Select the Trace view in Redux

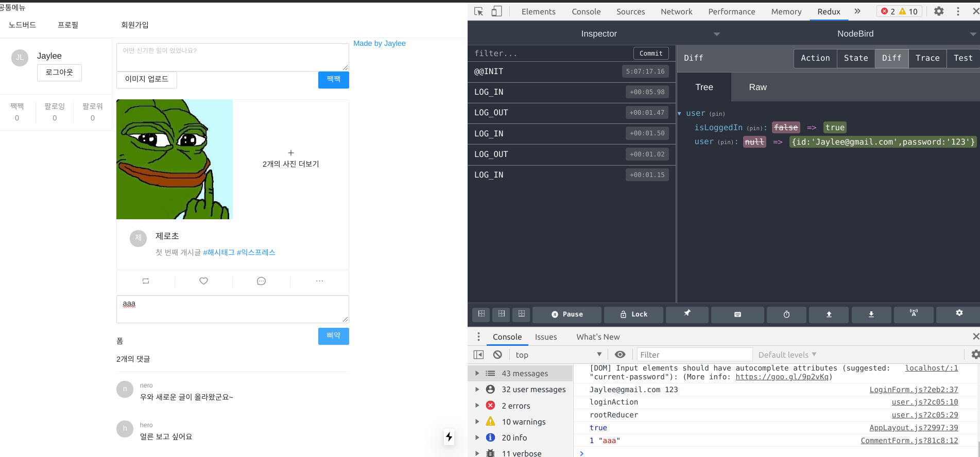[x=927, y=58]
